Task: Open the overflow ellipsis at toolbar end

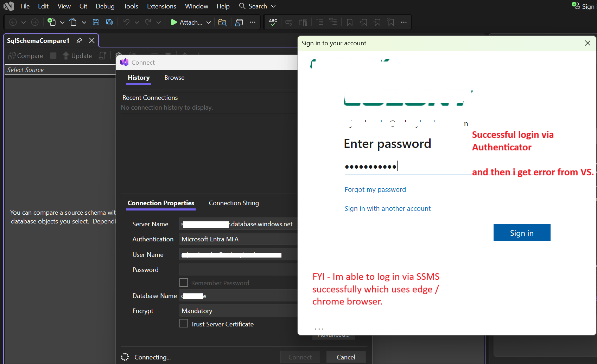Action: point(404,22)
